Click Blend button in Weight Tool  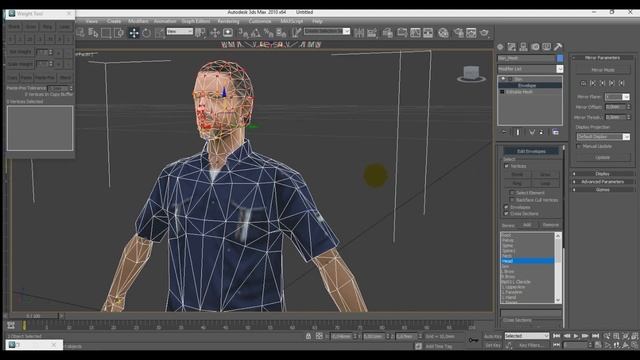[x=64, y=78]
